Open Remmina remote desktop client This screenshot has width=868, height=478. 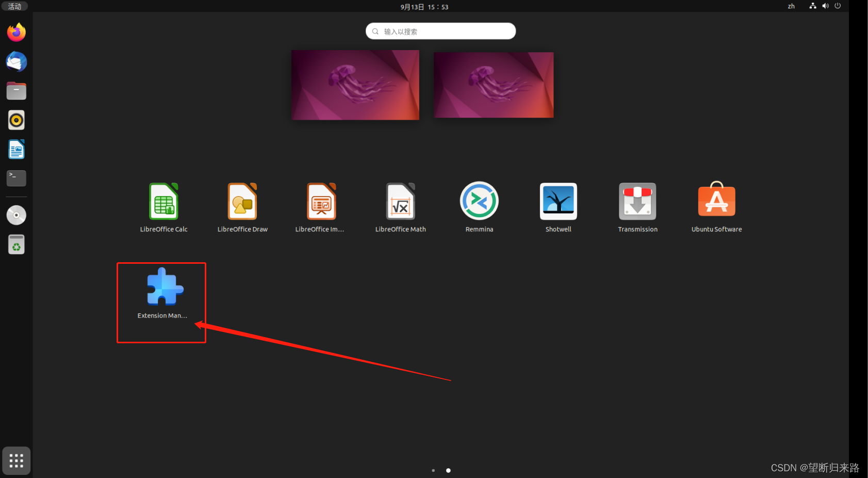coord(479,208)
